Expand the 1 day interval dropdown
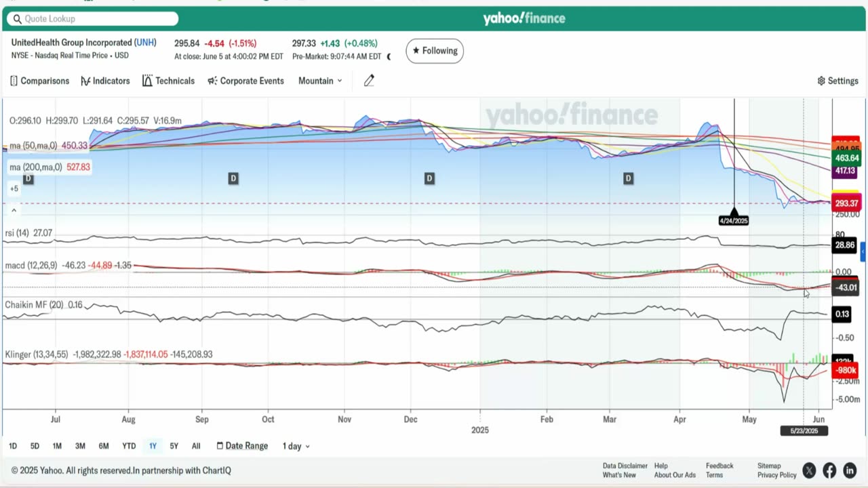The width and height of the screenshot is (868, 488). [x=296, y=446]
